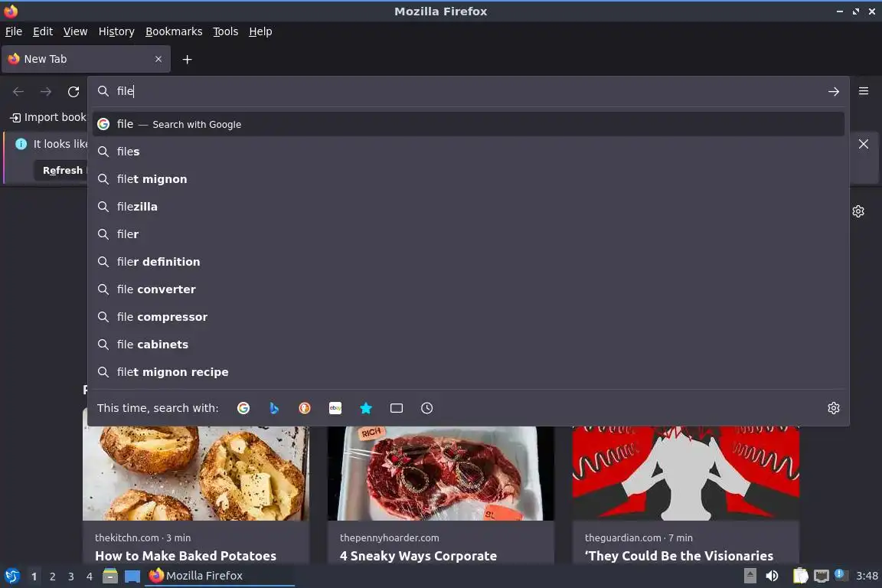This screenshot has width=882, height=588.
Task: Switch to workspace 3 in taskbar
Action: click(71, 577)
